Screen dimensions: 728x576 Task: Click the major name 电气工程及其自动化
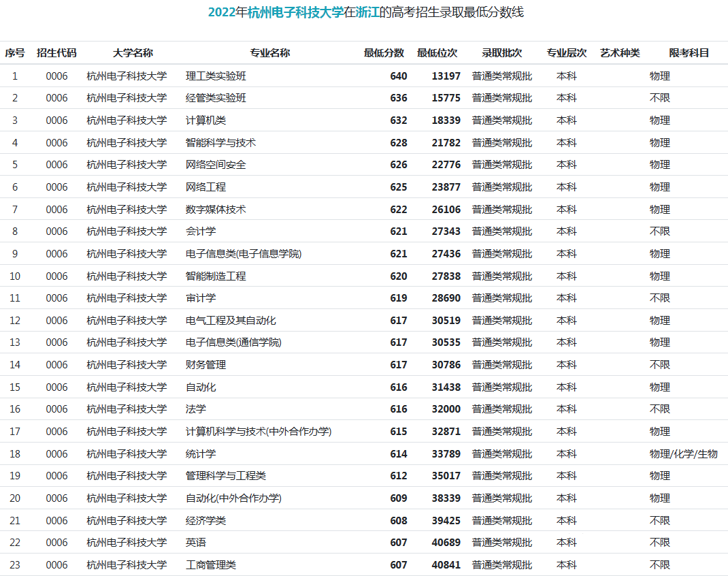click(x=231, y=320)
